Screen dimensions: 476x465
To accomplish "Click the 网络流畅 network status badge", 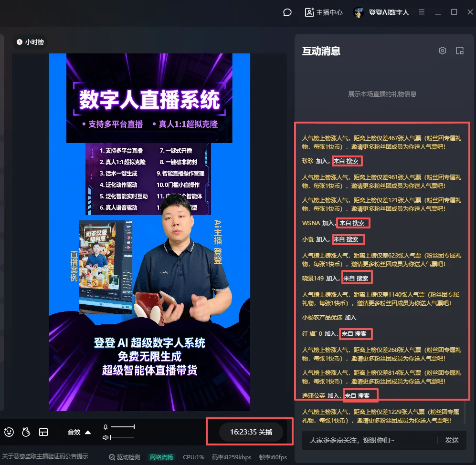I will point(161,457).
